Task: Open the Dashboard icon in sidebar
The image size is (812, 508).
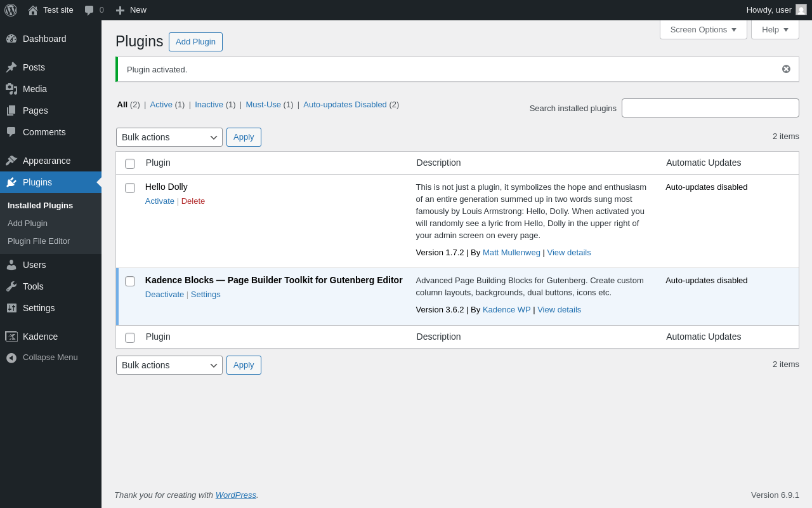Action: pyautogui.click(x=11, y=39)
